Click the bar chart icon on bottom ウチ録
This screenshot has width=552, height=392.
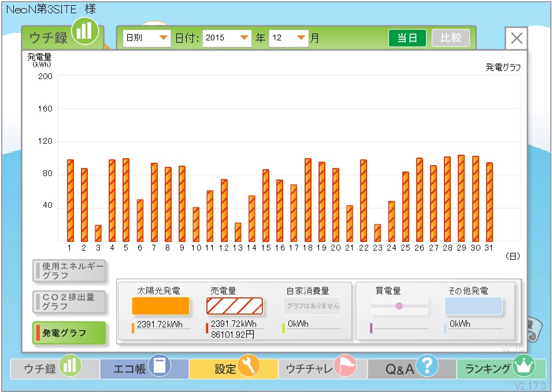pyautogui.click(x=70, y=365)
